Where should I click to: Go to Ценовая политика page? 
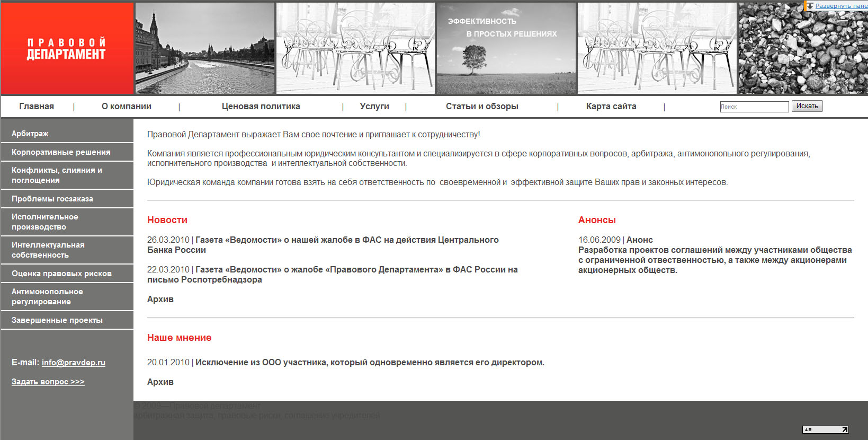tap(261, 107)
